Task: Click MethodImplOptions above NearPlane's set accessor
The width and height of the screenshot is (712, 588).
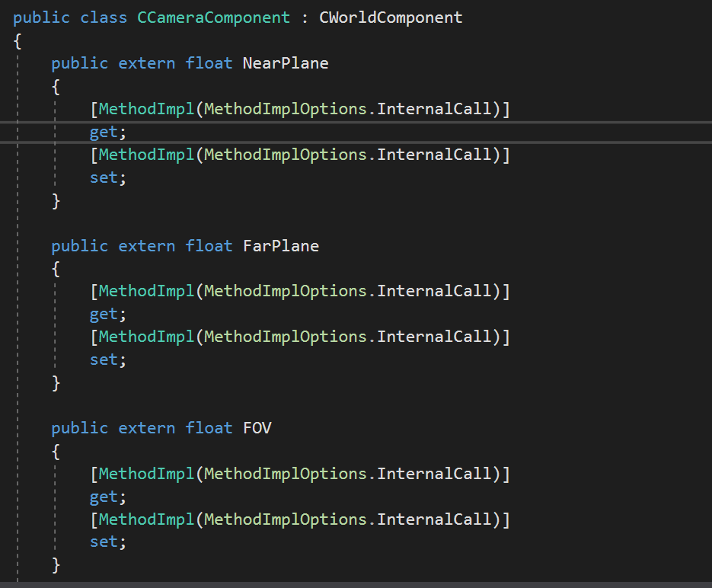Action: [x=285, y=155]
